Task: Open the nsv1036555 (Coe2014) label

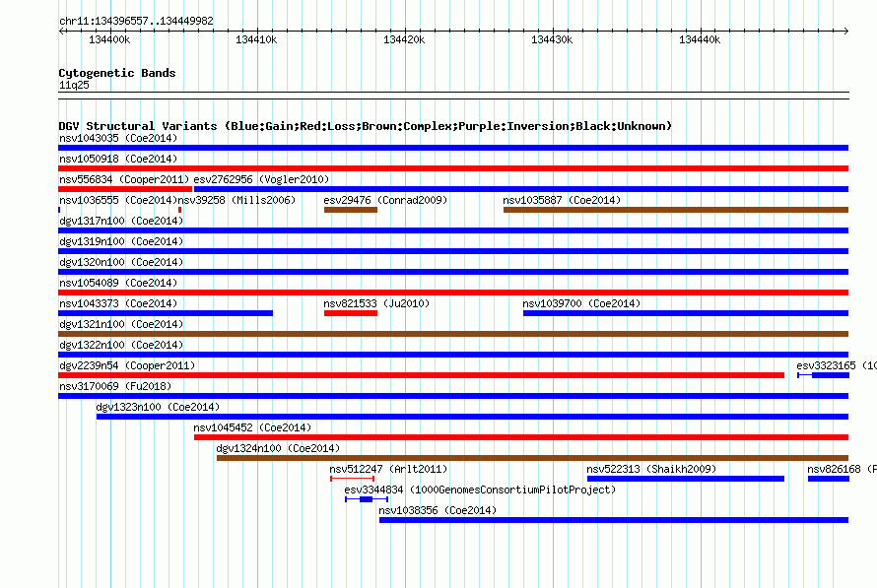Action: point(118,200)
